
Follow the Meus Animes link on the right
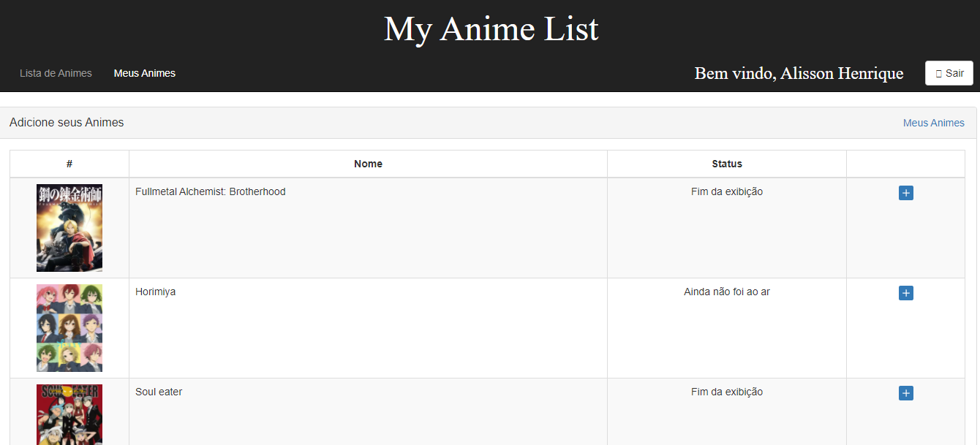tap(934, 123)
